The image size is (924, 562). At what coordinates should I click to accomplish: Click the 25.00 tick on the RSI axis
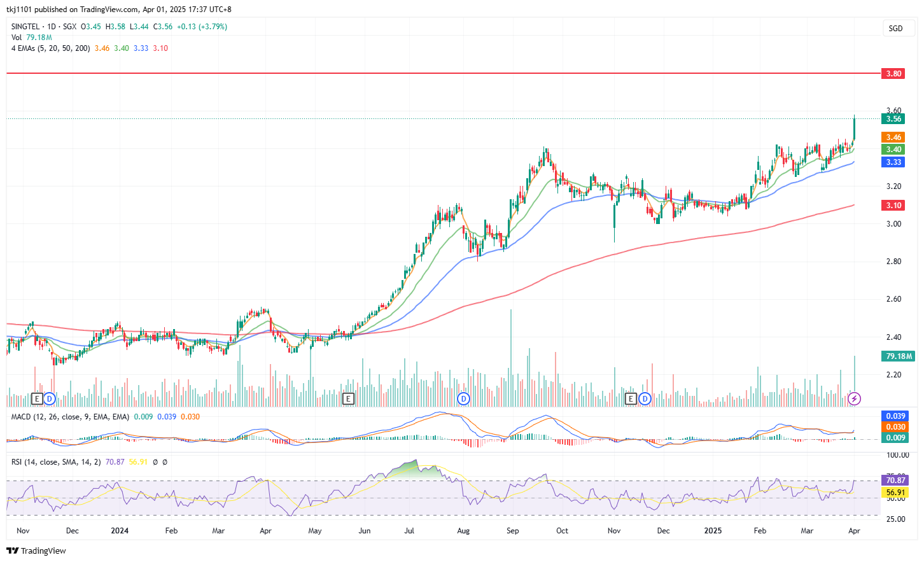(x=895, y=519)
